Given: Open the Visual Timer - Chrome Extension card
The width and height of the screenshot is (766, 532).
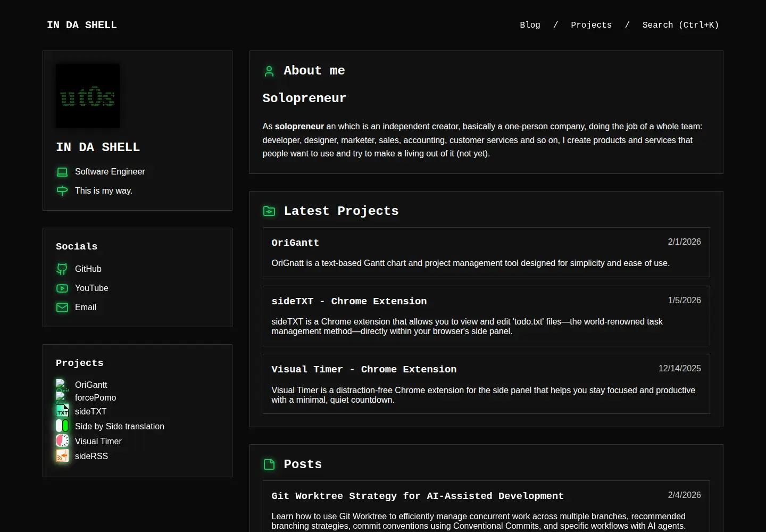Looking at the screenshot, I should pyautogui.click(x=486, y=384).
